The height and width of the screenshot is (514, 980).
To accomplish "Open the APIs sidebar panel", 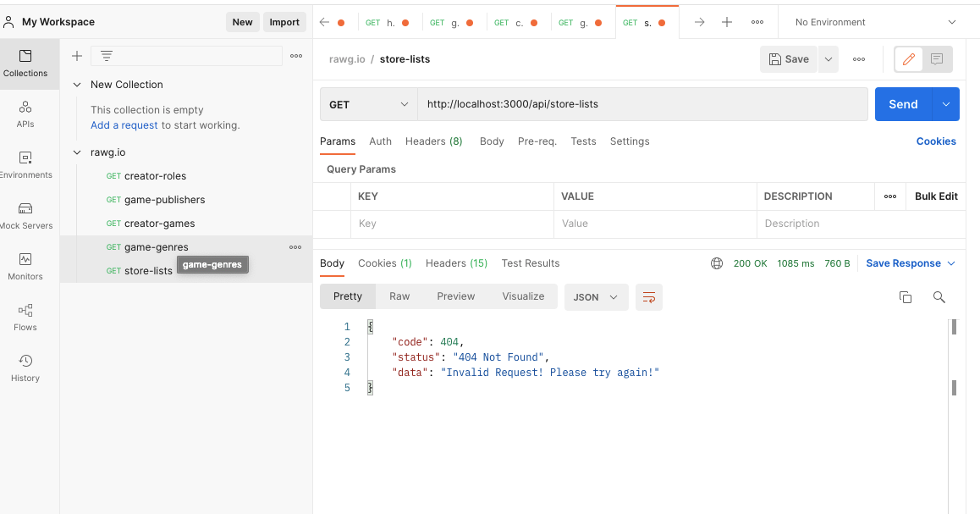I will pyautogui.click(x=25, y=114).
